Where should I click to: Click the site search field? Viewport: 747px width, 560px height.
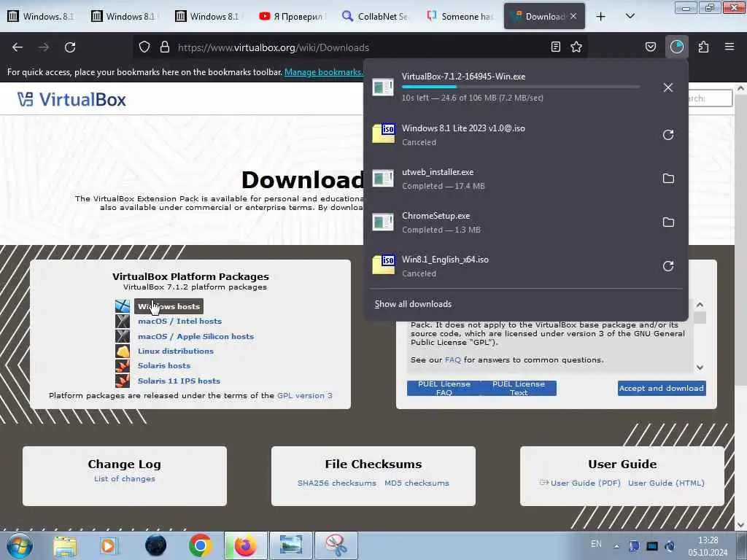[x=710, y=98]
